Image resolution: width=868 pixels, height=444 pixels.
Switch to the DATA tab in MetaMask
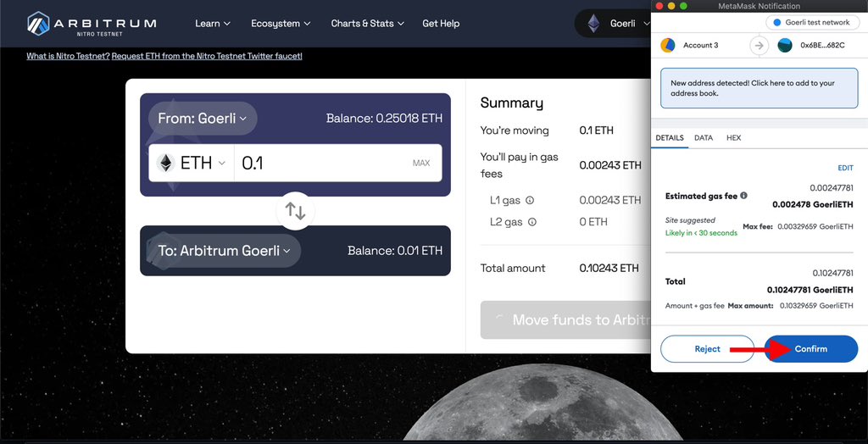(x=704, y=138)
